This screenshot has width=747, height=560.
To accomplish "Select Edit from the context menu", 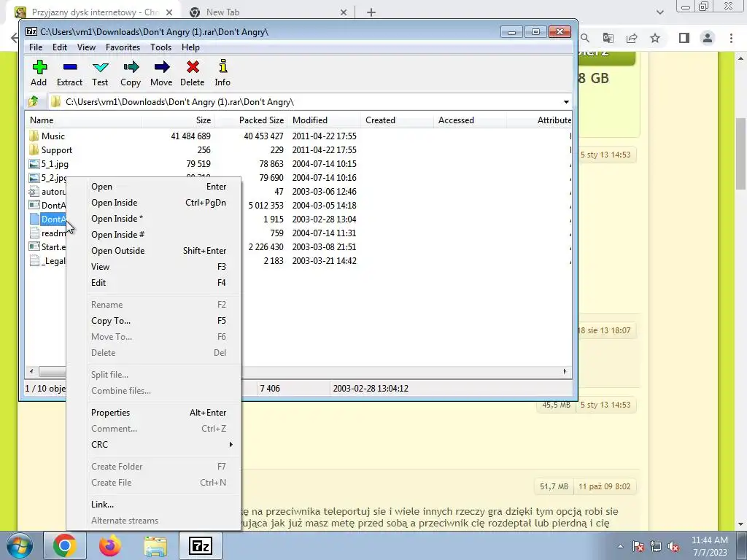I will tap(153, 282).
